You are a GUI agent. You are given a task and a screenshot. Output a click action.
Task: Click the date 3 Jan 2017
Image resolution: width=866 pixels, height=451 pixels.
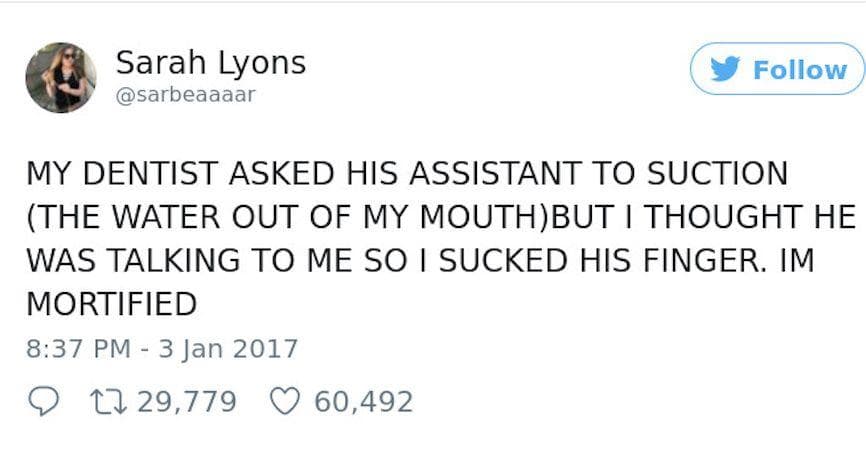[230, 349]
